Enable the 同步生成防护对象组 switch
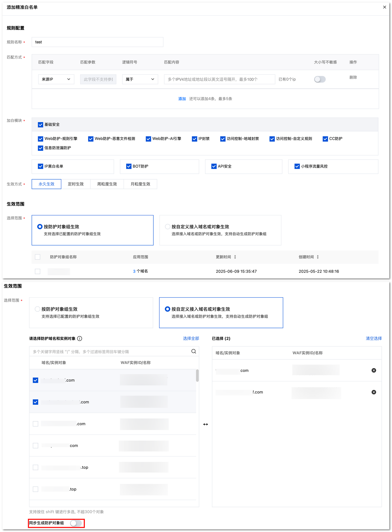Viewport: 392px width, 532px height. pos(76,523)
